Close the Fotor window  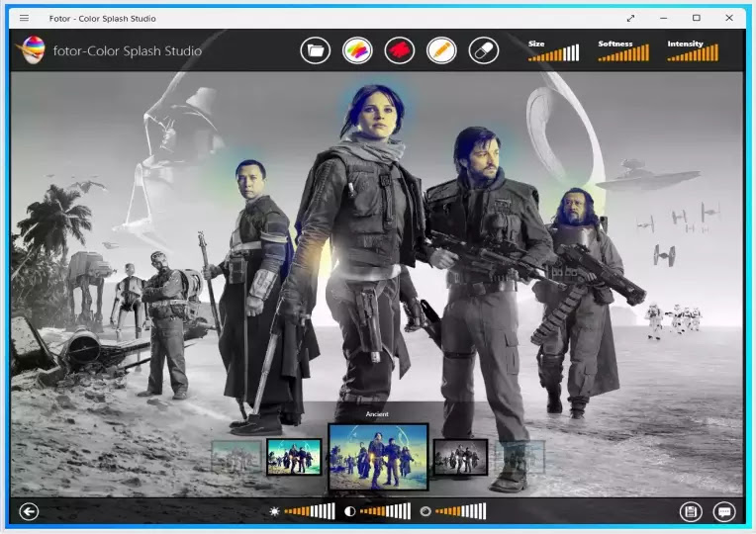(x=729, y=18)
